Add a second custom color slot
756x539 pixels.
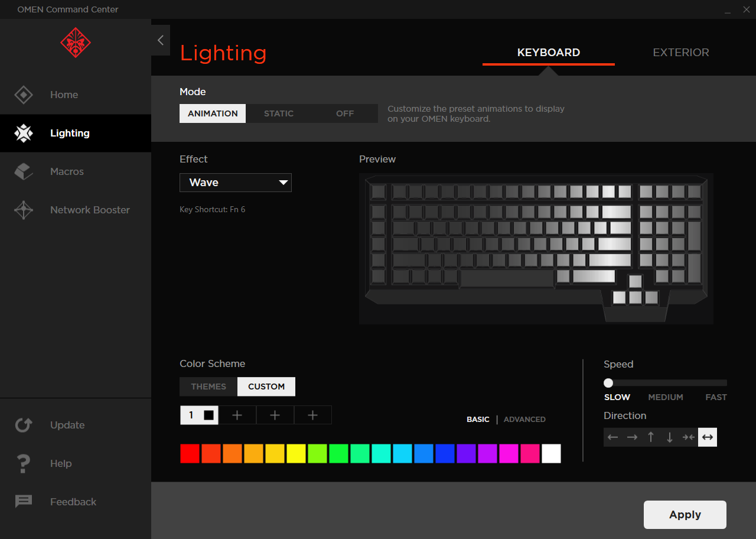tap(237, 415)
